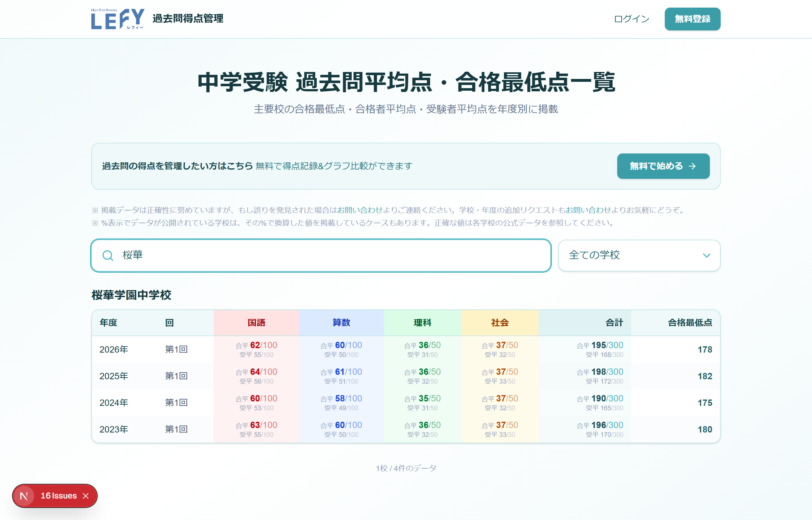The height and width of the screenshot is (520, 812).
Task: Click the magnifying glass search icon
Action: [x=108, y=256]
